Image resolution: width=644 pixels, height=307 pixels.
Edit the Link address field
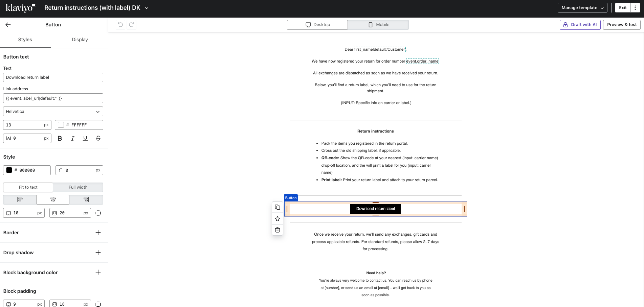click(53, 98)
